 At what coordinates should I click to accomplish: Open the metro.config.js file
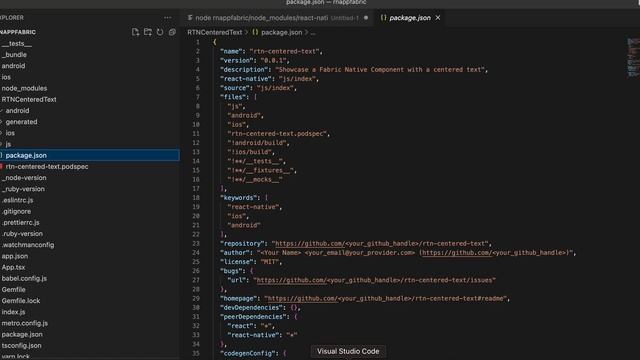pyautogui.click(x=24, y=323)
